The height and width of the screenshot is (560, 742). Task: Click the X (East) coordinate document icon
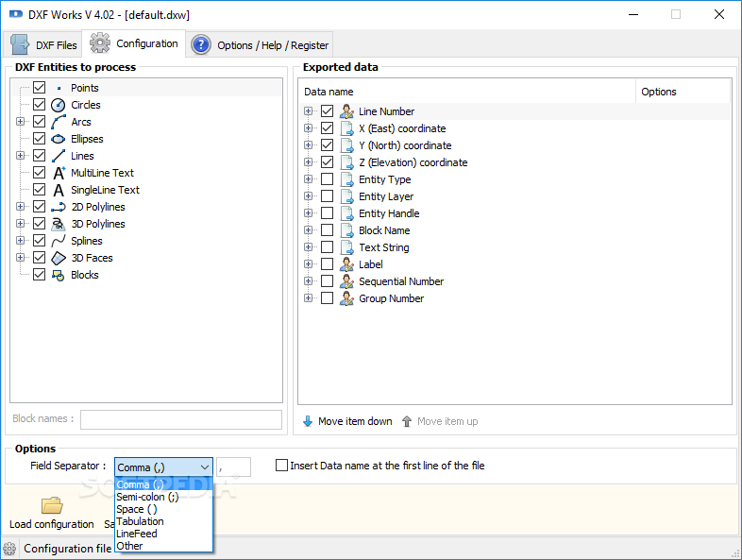tap(346, 128)
